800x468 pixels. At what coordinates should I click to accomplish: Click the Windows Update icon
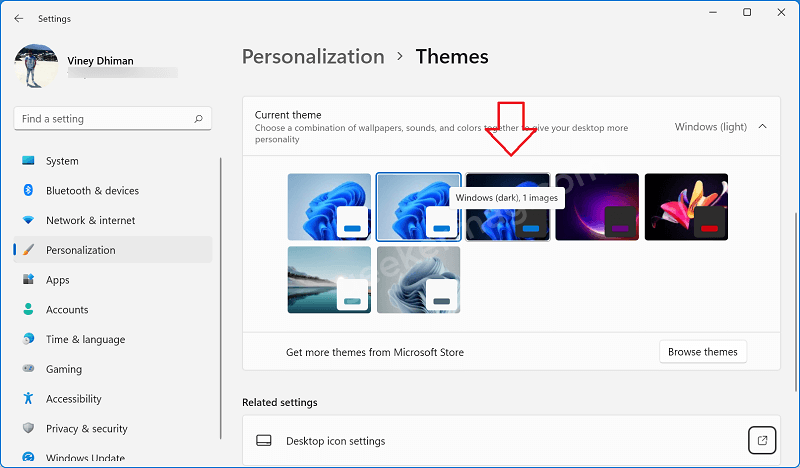tap(28, 457)
